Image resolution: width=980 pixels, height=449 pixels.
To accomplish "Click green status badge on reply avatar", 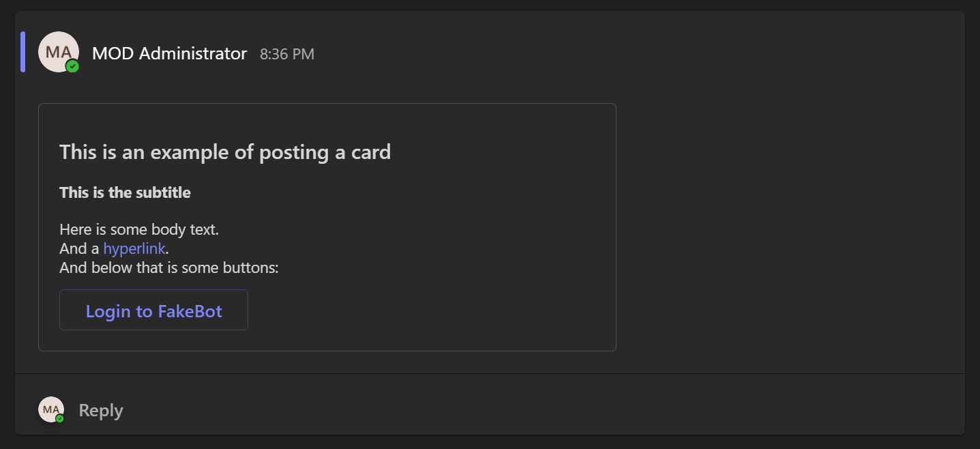I will pyautogui.click(x=60, y=418).
